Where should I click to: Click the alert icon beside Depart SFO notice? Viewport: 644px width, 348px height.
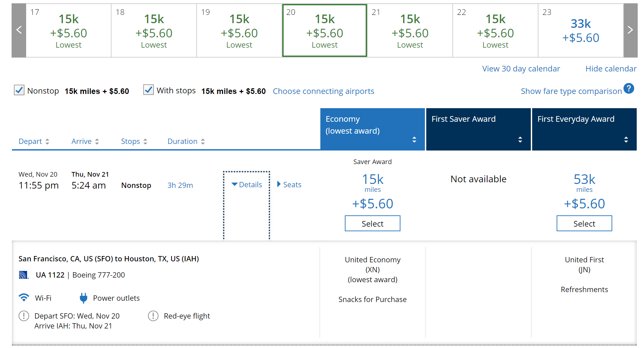[x=24, y=316]
